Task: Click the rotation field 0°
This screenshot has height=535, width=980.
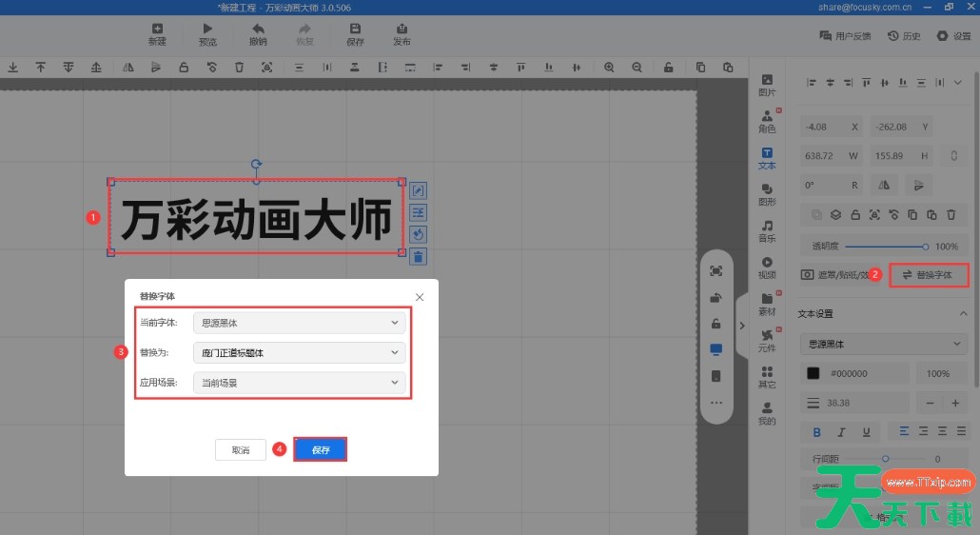Action: point(832,186)
